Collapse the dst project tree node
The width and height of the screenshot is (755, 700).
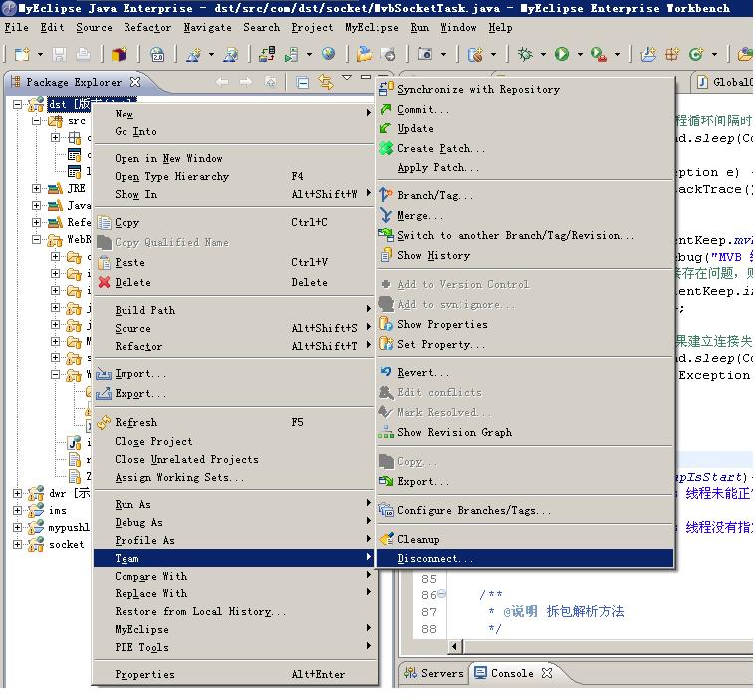(17, 104)
